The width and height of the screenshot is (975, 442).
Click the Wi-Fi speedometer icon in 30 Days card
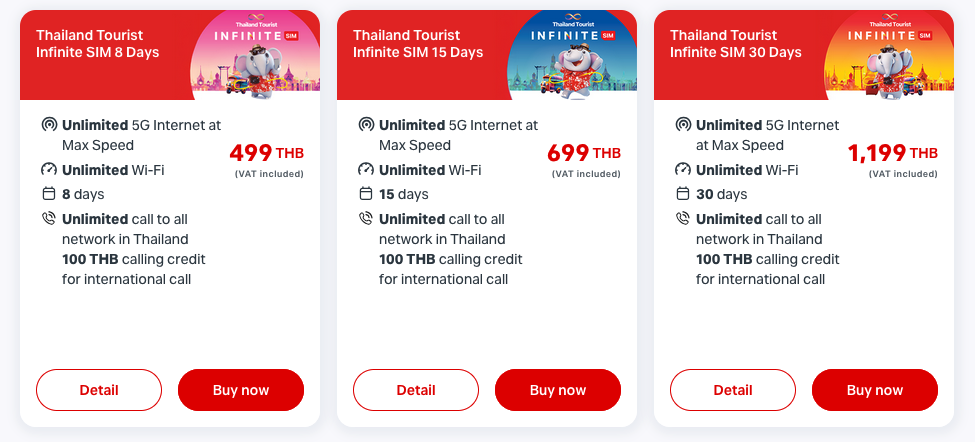point(683,170)
